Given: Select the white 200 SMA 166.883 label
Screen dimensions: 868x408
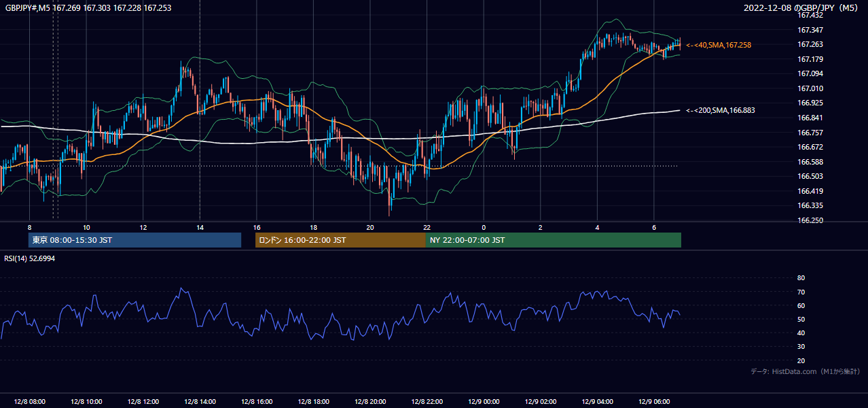Looking at the screenshot, I should coord(721,110).
